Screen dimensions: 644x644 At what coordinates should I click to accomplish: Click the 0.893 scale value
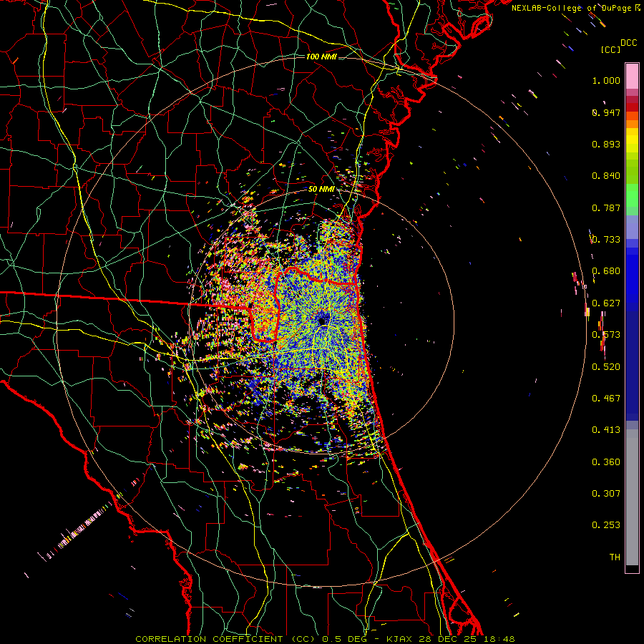pyautogui.click(x=606, y=144)
